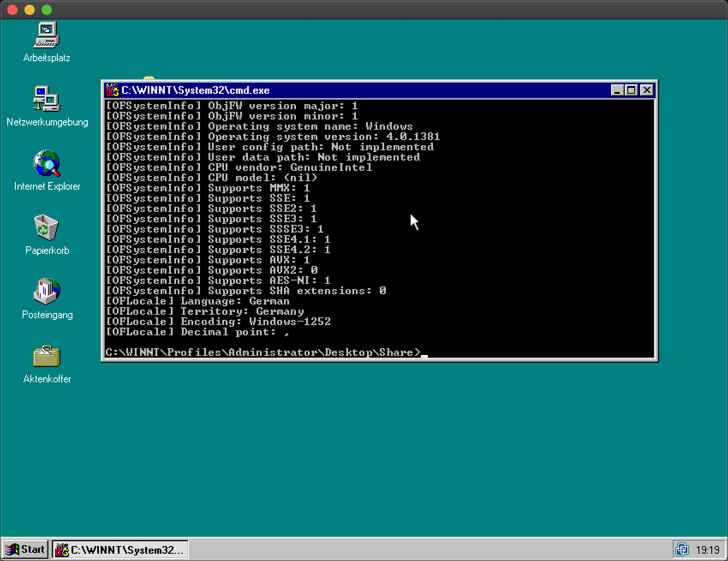728x561 pixels.
Task: Click the macOS red close button
Action: [12, 9]
